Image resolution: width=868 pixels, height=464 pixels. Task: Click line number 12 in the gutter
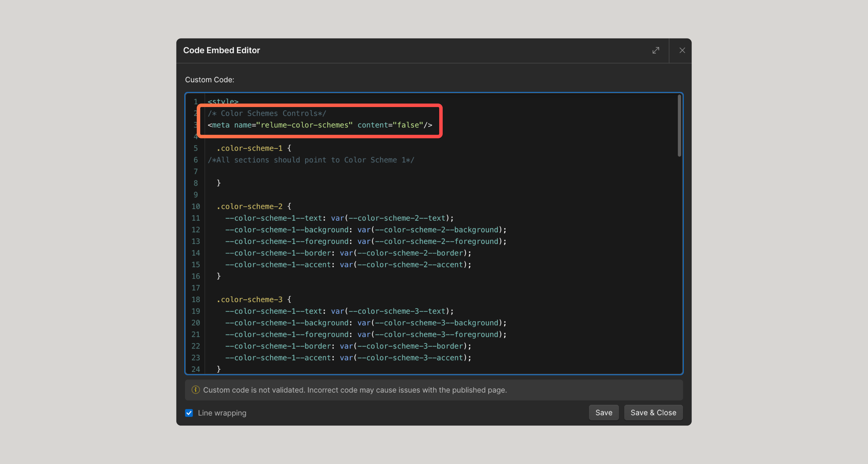point(195,230)
